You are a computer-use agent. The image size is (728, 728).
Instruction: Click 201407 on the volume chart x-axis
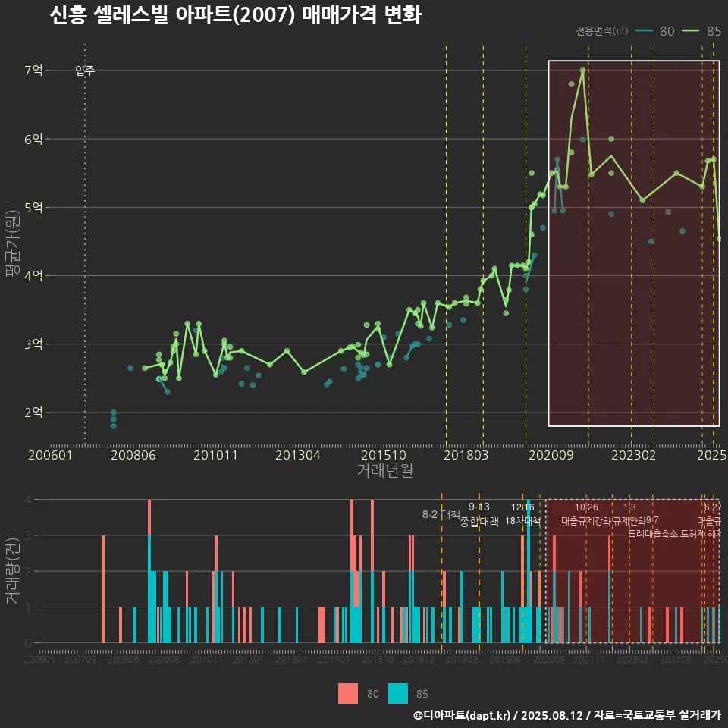coord(334,659)
